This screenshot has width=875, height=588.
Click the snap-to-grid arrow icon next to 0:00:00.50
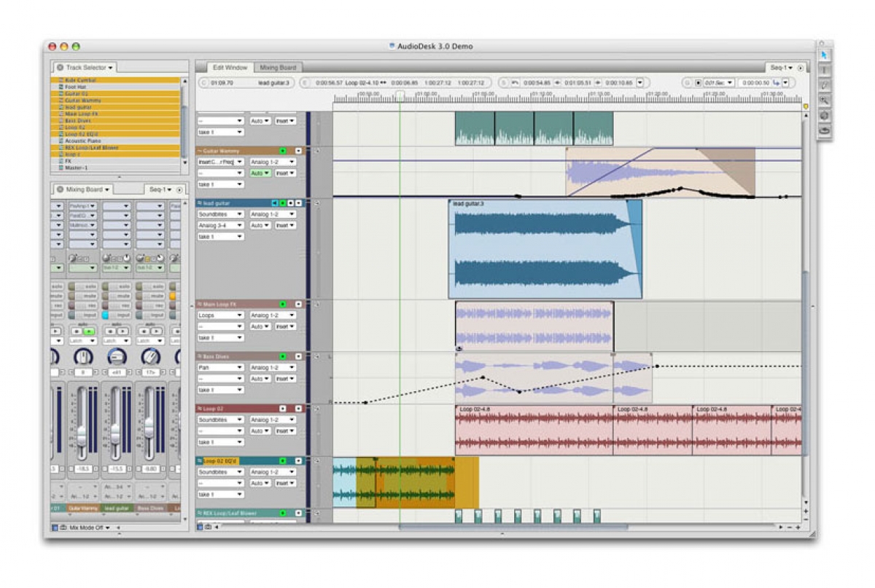coord(777,83)
